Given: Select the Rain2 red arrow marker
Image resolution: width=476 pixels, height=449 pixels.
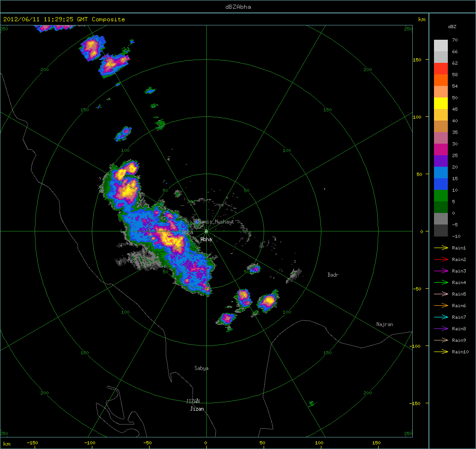Looking at the screenshot, I should click(x=441, y=260).
